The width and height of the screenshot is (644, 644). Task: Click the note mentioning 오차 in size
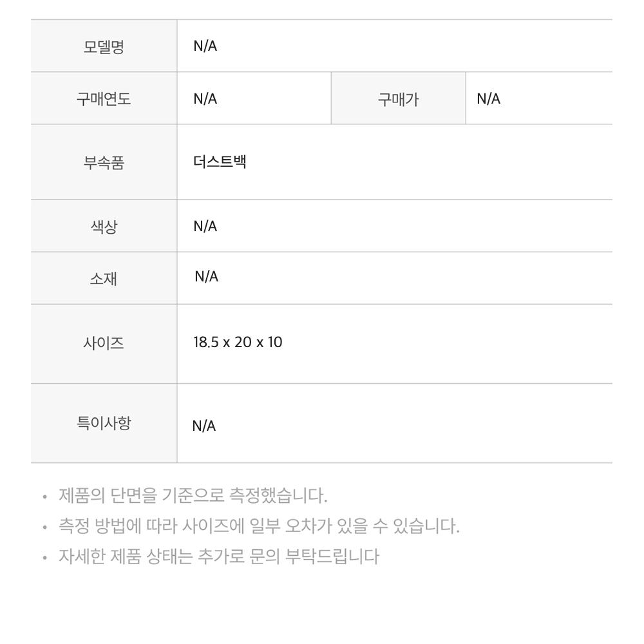click(x=259, y=526)
